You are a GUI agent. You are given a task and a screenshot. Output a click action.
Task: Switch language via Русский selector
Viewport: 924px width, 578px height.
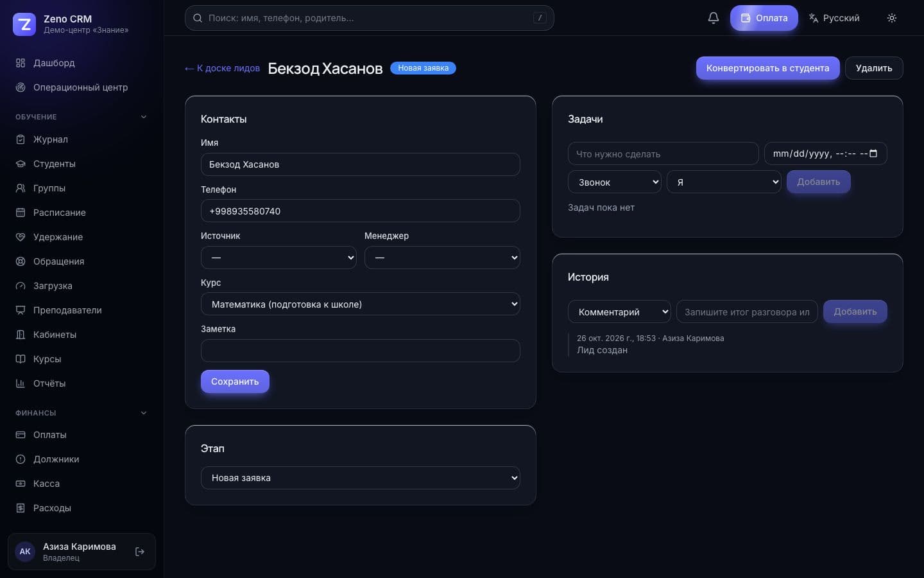pyautogui.click(x=834, y=18)
